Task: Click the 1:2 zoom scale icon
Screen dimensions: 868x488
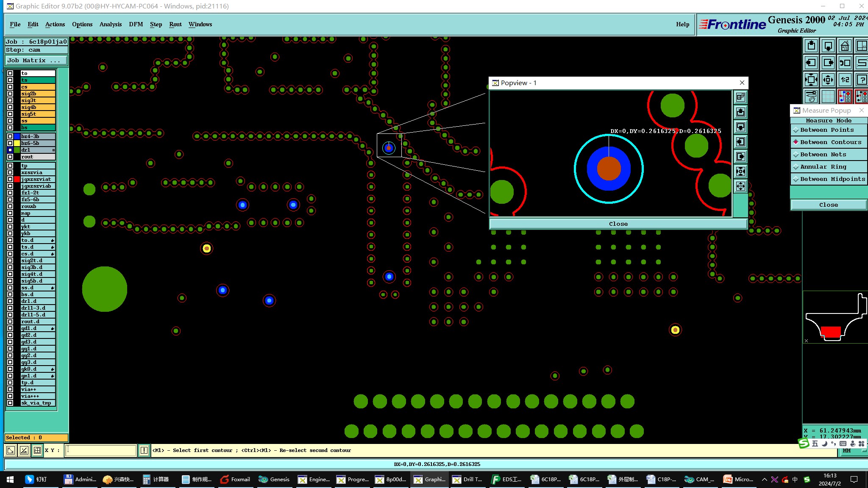Action: (845, 79)
